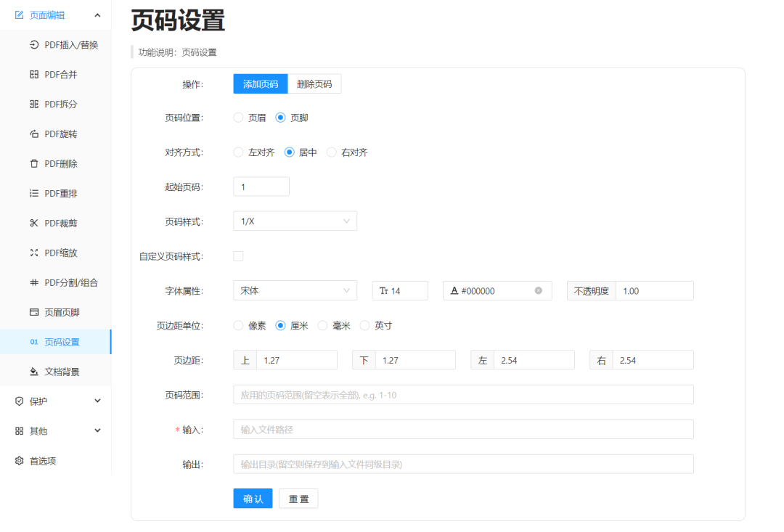The width and height of the screenshot is (784, 532).
Task: Open 页眉页脚 in the sidebar menu
Action: pos(62,312)
